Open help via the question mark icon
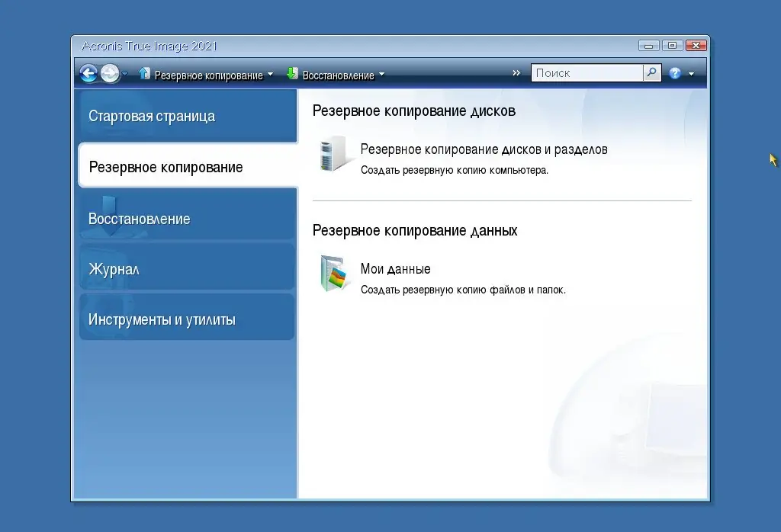781x532 pixels. (674, 72)
